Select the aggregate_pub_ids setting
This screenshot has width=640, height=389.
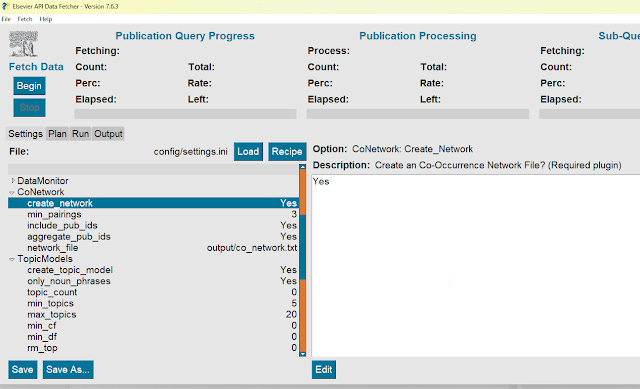tap(153, 236)
